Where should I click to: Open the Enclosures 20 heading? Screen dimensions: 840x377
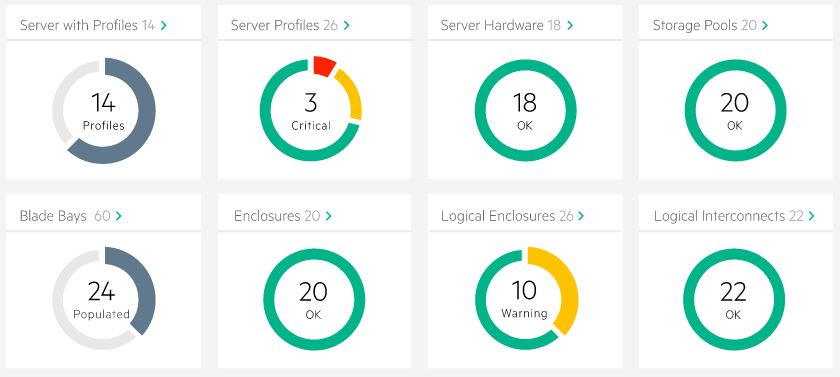point(277,216)
